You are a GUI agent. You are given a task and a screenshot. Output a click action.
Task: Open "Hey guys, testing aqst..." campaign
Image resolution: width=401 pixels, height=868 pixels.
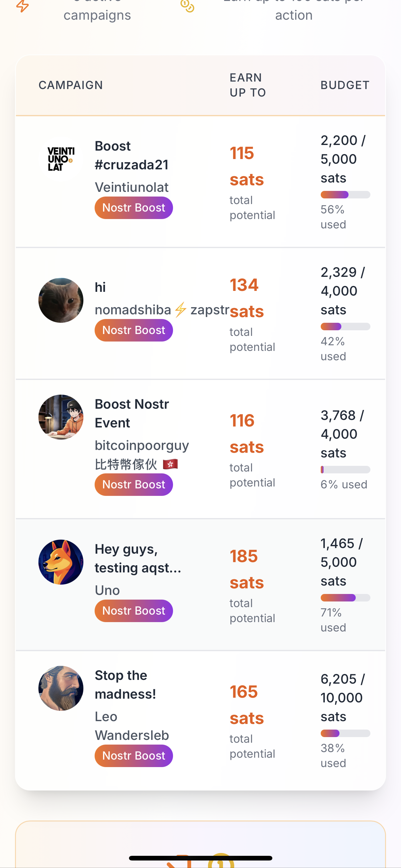coord(138,558)
